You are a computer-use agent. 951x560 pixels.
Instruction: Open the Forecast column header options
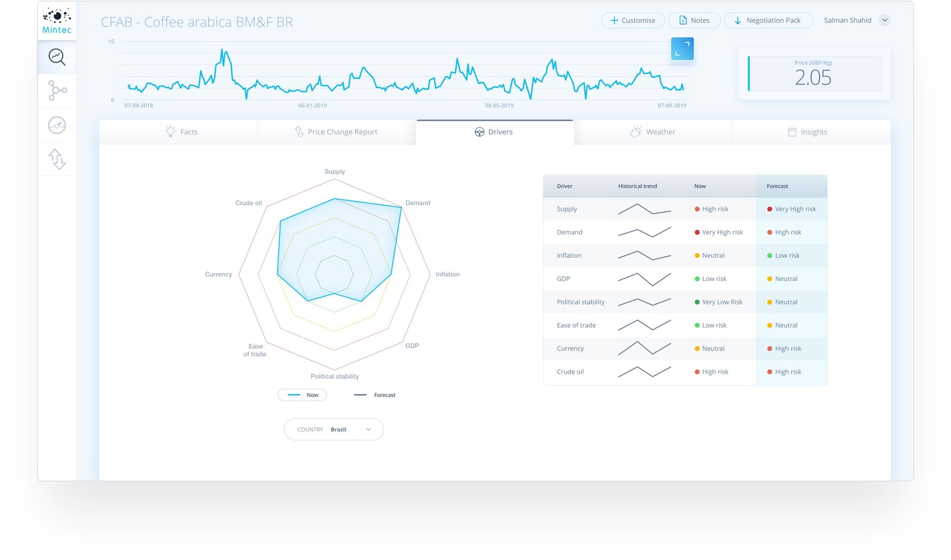(777, 186)
